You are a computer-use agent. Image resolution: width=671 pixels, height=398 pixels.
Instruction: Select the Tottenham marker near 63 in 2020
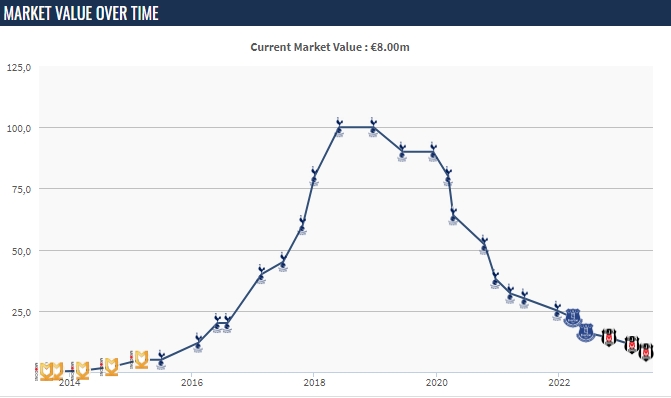tap(454, 217)
